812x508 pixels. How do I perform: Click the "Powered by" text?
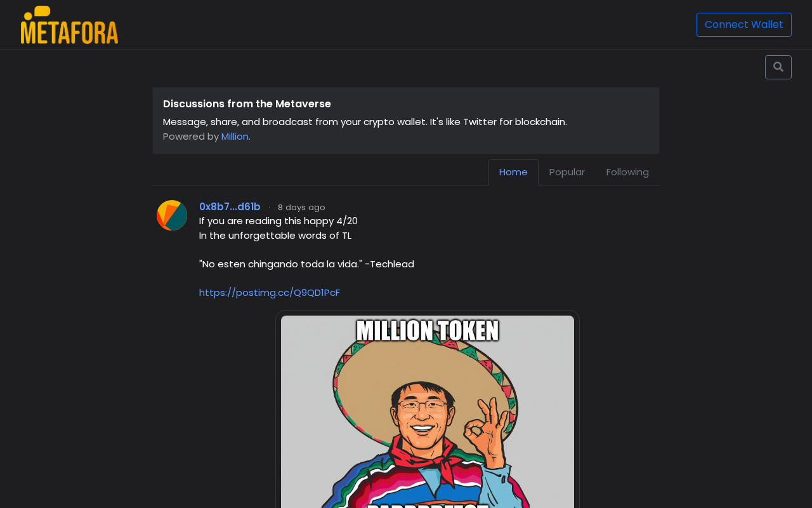191,137
